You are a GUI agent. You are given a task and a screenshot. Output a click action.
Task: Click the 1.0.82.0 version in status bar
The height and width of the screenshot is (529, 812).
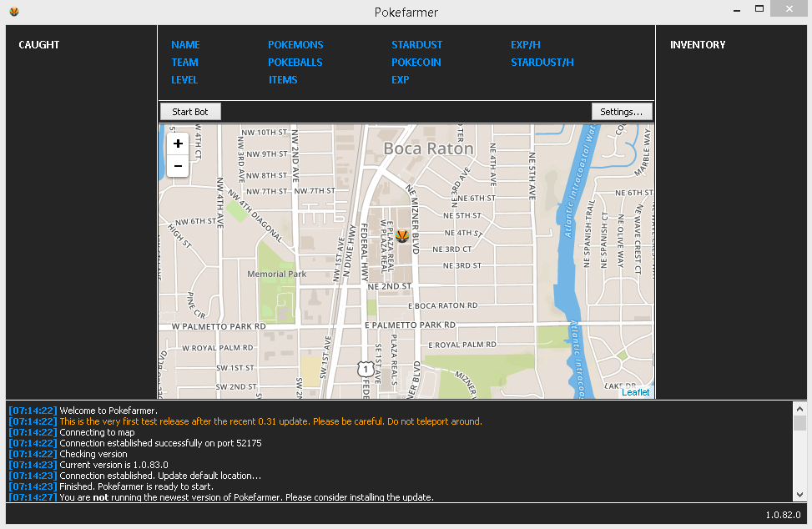783,515
